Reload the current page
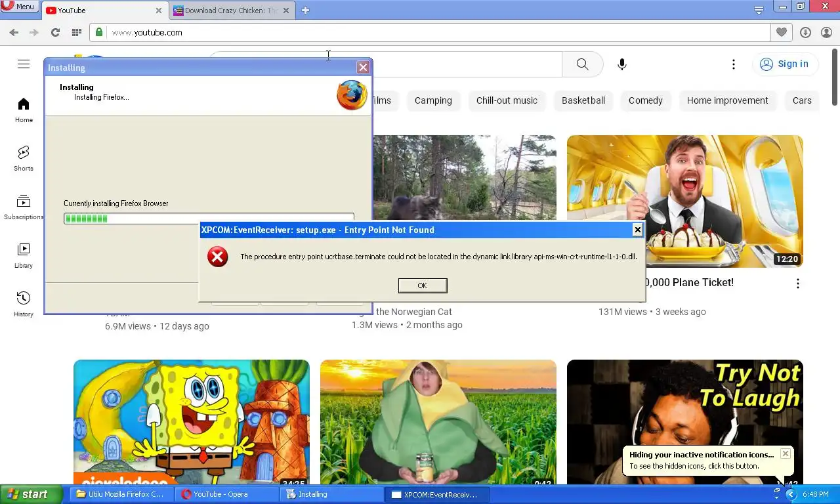This screenshot has width=840, height=504. click(55, 32)
